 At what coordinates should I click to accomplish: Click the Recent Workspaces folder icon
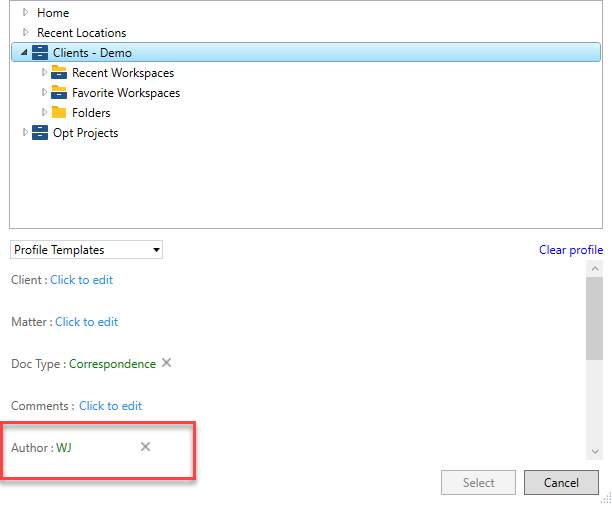tap(59, 72)
